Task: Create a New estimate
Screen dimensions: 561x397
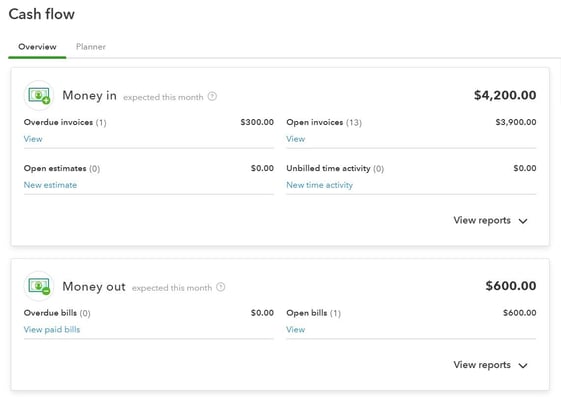Action: tap(50, 185)
